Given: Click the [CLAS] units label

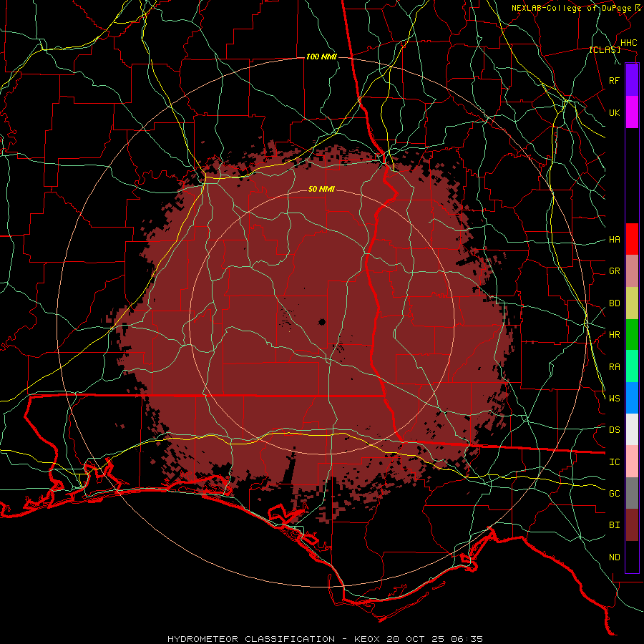Looking at the screenshot, I should point(605,50).
